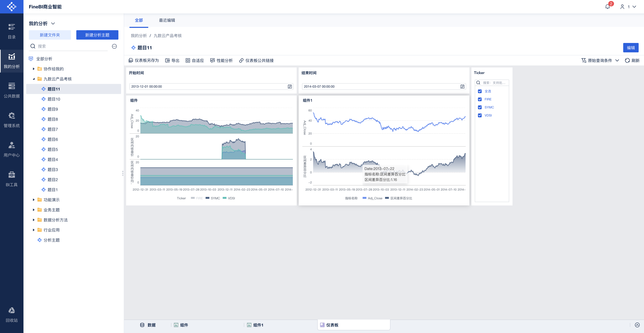Click the SYMC legend color swatch
Viewport: 644px width, 333px height.
(x=207, y=198)
